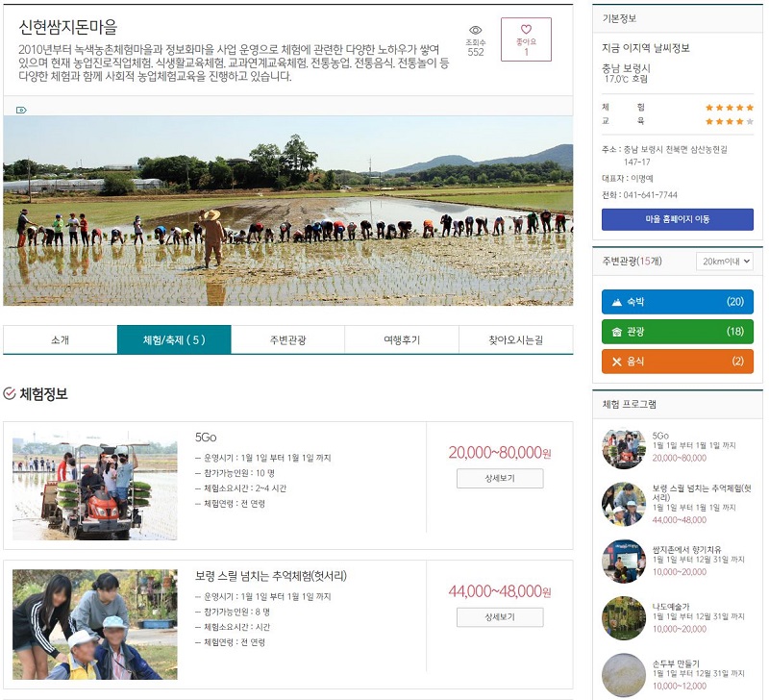Toggle the 좋아요 like button
The height and width of the screenshot is (700, 769).
[526, 39]
